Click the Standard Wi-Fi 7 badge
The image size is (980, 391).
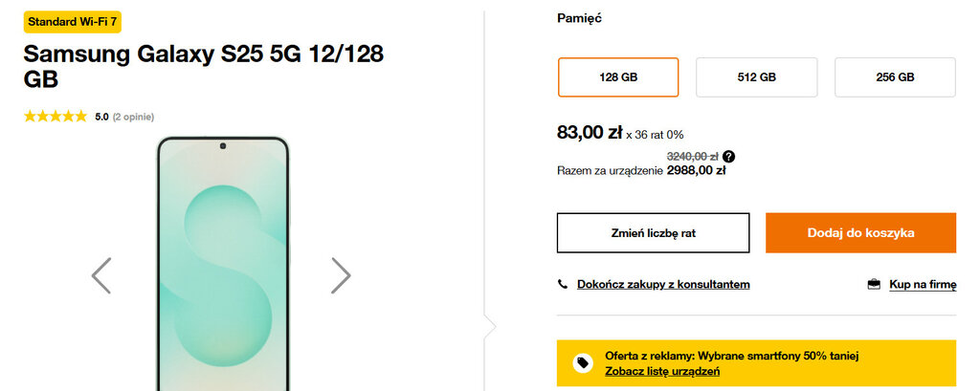click(73, 21)
